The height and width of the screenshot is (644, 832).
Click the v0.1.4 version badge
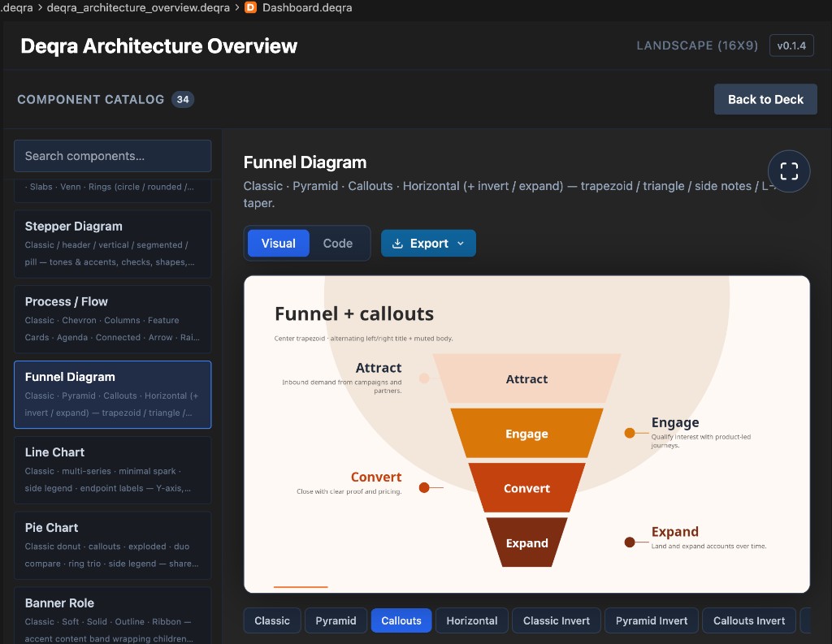791,45
